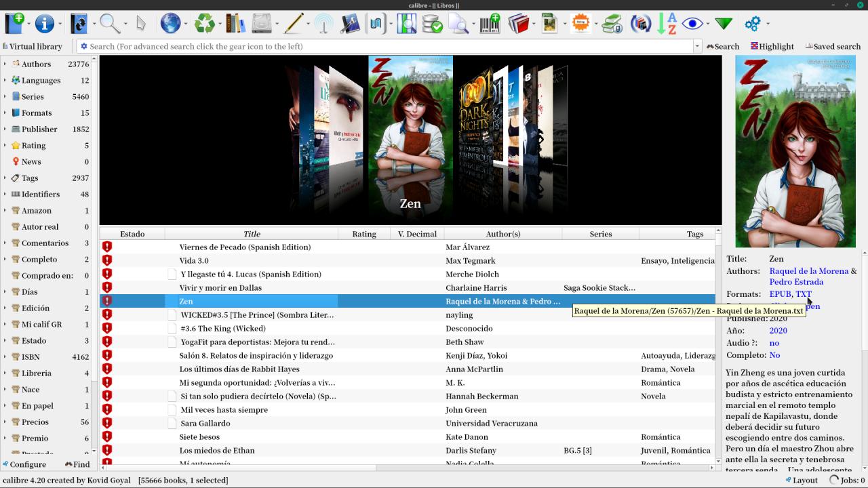This screenshot has height=488, width=868.
Task: Click the barcode Add from ISBN icon
Action: coord(490,24)
